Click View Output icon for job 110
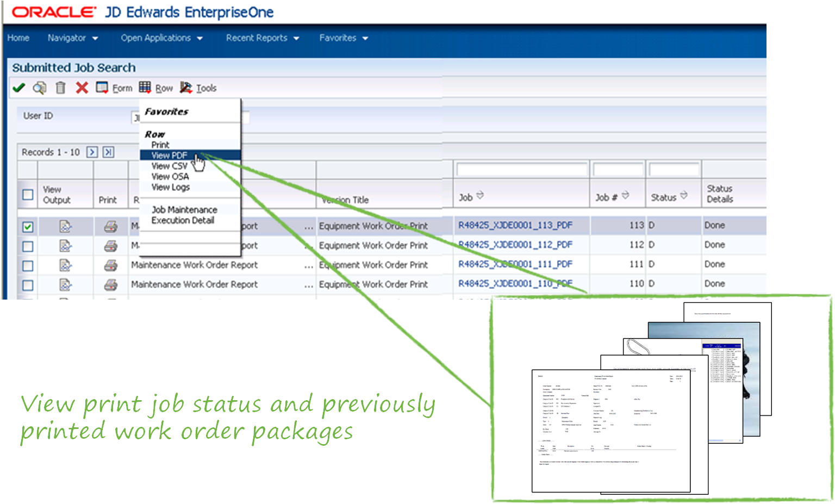The width and height of the screenshot is (835, 504). (x=65, y=284)
